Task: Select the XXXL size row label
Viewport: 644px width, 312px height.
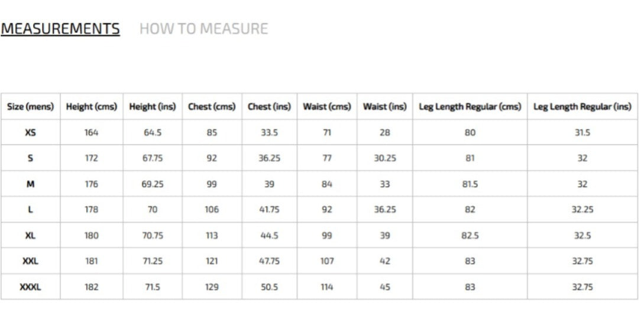Action: (x=30, y=287)
